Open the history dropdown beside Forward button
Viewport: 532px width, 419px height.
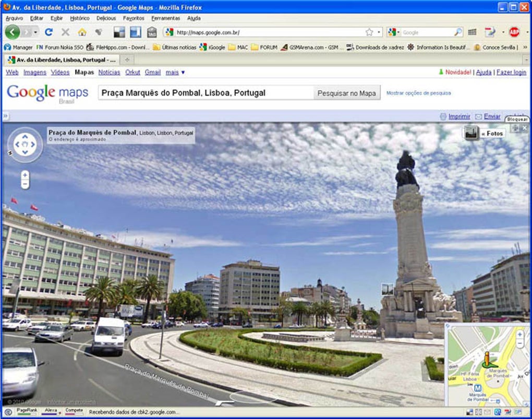35,32
